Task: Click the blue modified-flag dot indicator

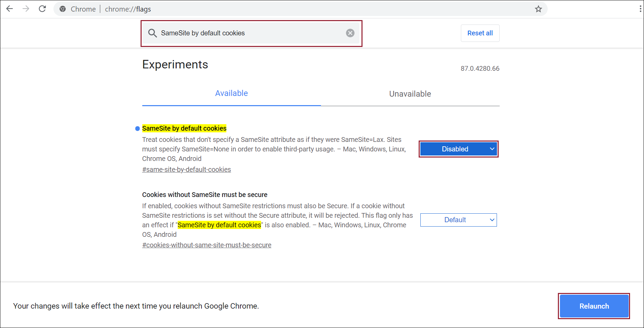Action: 138,129
